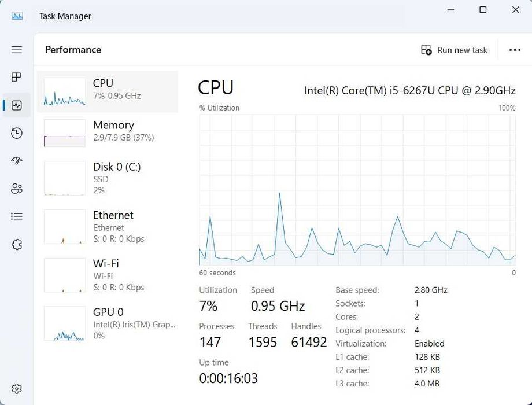Go to the Processes page icon
Image resolution: width=532 pixels, height=405 pixels.
17,78
